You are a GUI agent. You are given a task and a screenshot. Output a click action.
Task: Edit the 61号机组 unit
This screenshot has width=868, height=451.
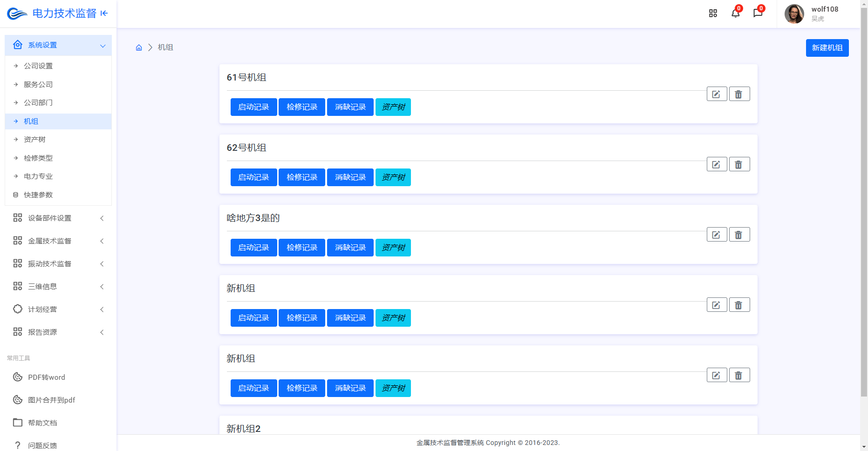[x=717, y=94]
